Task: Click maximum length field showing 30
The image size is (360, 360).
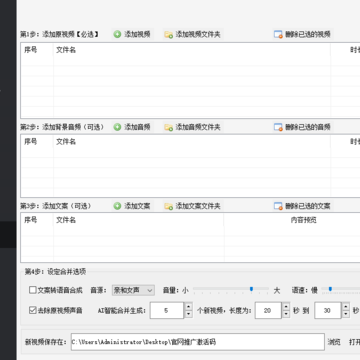Action: coord(328,311)
